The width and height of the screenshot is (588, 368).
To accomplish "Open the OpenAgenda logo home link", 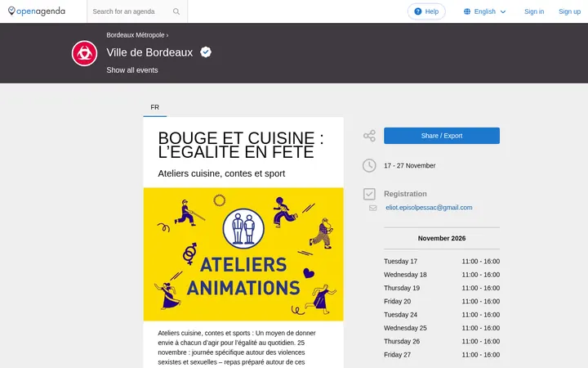I will pyautogui.click(x=37, y=11).
